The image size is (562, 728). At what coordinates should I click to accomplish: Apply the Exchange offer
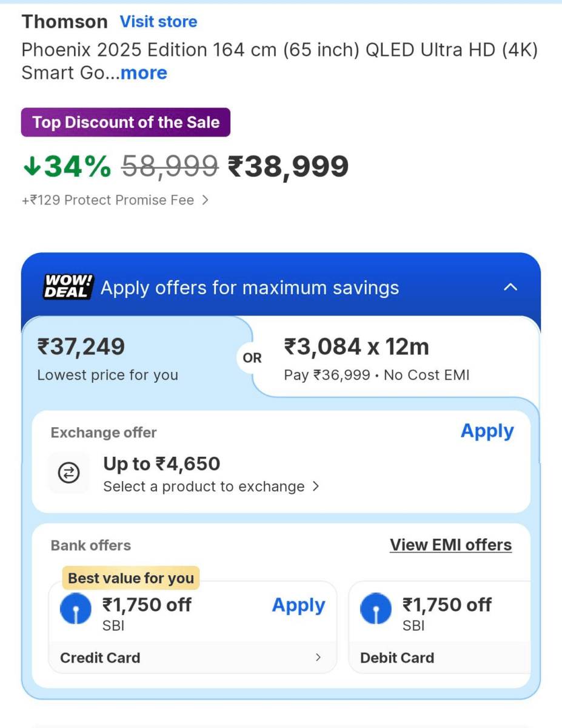coord(487,431)
